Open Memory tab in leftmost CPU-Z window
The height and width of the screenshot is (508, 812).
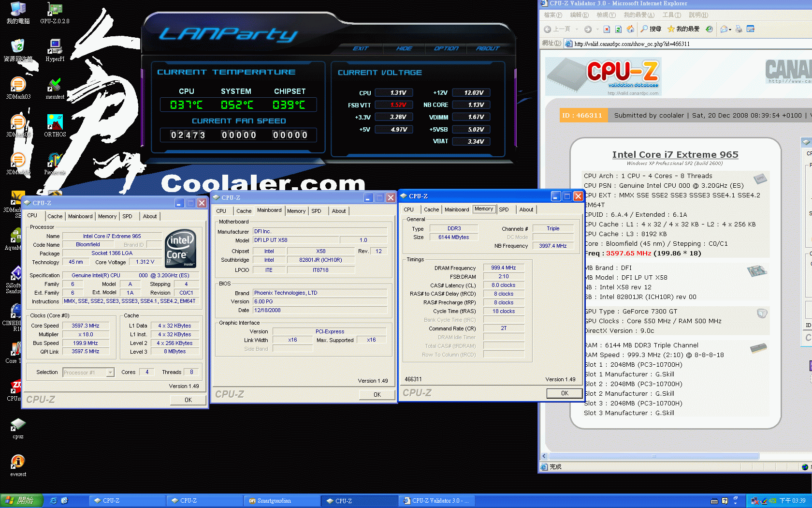[107, 216]
